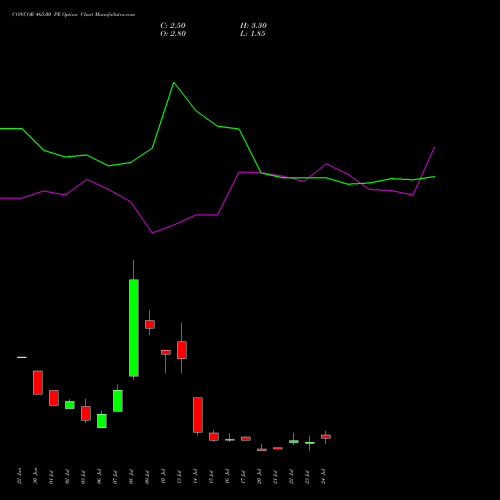Image resolution: width=500 pixels, height=500 pixels.
Task: Select the green candle for 07 Jul
Action: [x=118, y=401]
